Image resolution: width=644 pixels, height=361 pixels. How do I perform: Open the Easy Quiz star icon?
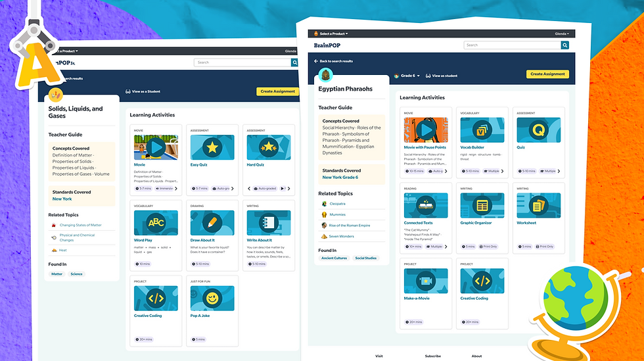[212, 147]
